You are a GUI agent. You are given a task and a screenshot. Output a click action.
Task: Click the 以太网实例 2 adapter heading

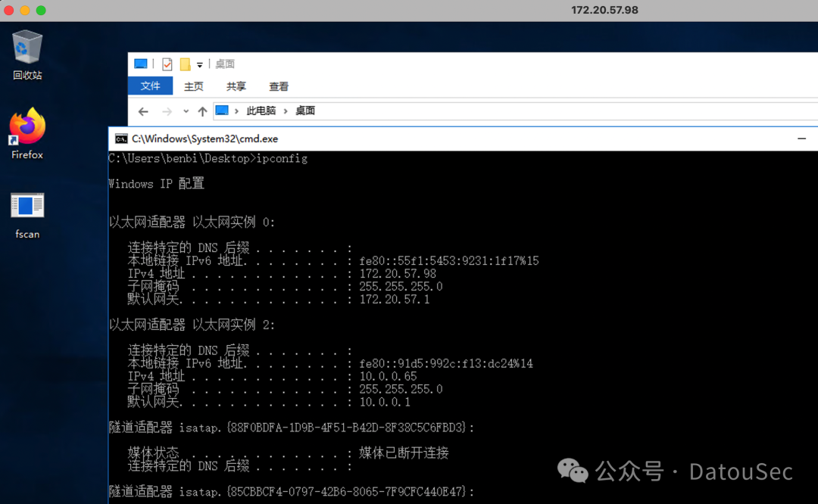click(192, 325)
